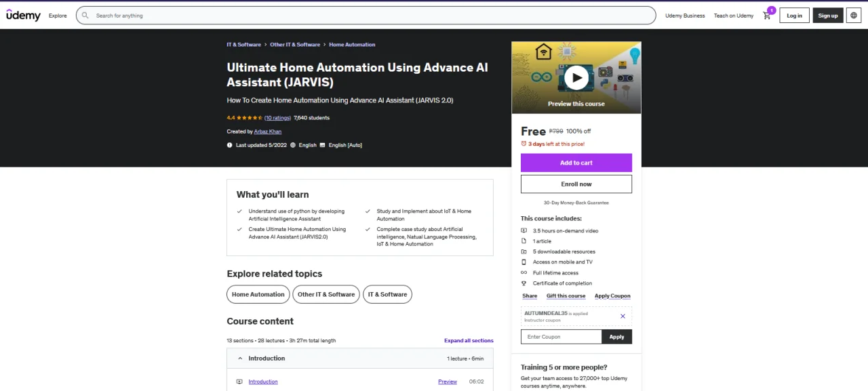Focus the Enter Coupon field
The width and height of the screenshot is (868, 391).
tap(561, 337)
